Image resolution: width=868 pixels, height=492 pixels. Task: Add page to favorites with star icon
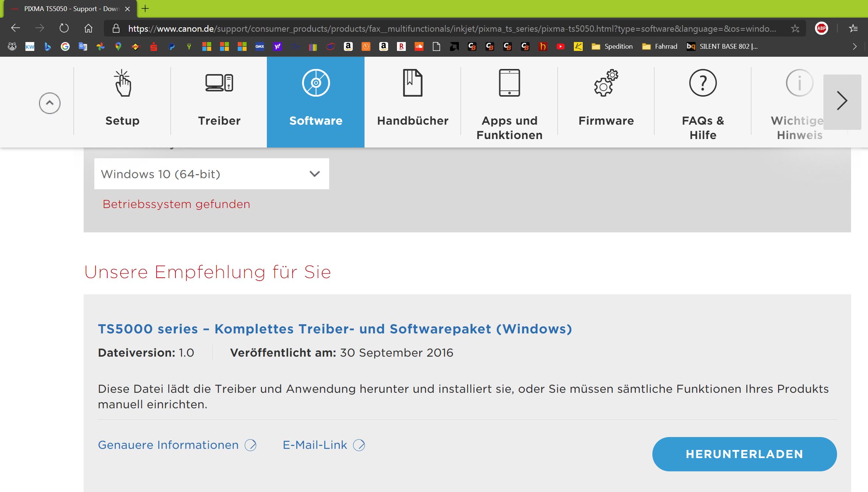click(795, 28)
